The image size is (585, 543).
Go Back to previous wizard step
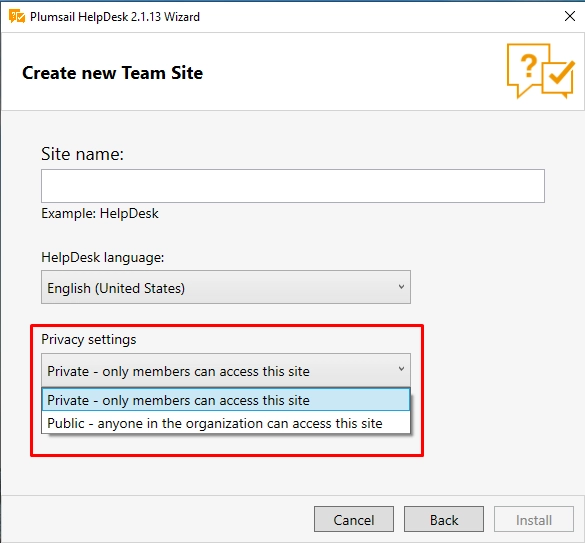point(444,519)
